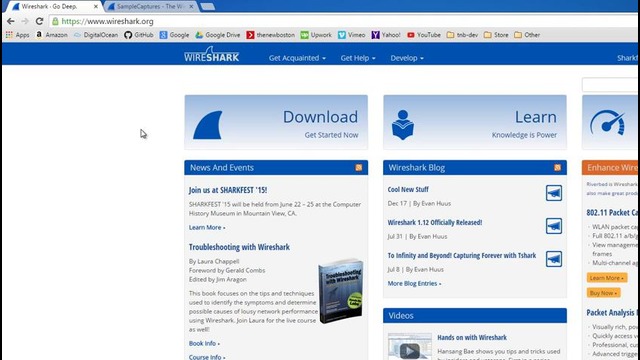Open the 802.11 Packet Capture heading link
The width and height of the screenshot is (640, 360).
point(613,213)
